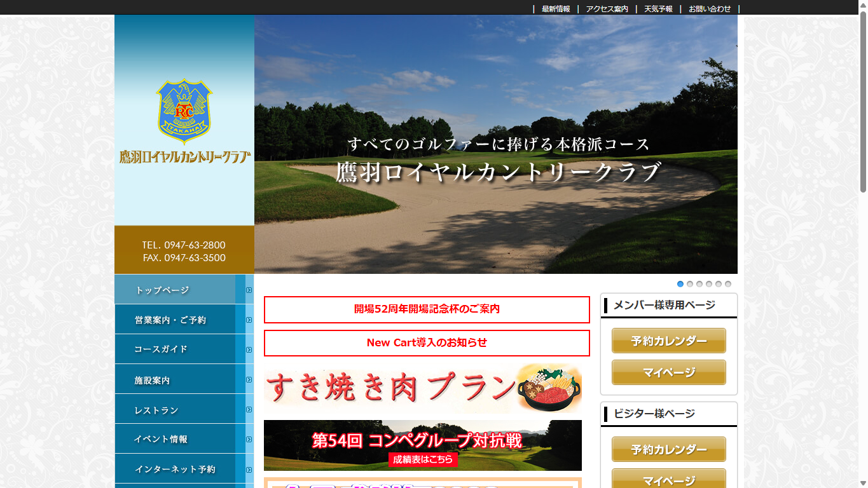Open インターネット予約 sidebar menu item
Image resolution: width=868 pixels, height=488 pixels.
pos(184,469)
